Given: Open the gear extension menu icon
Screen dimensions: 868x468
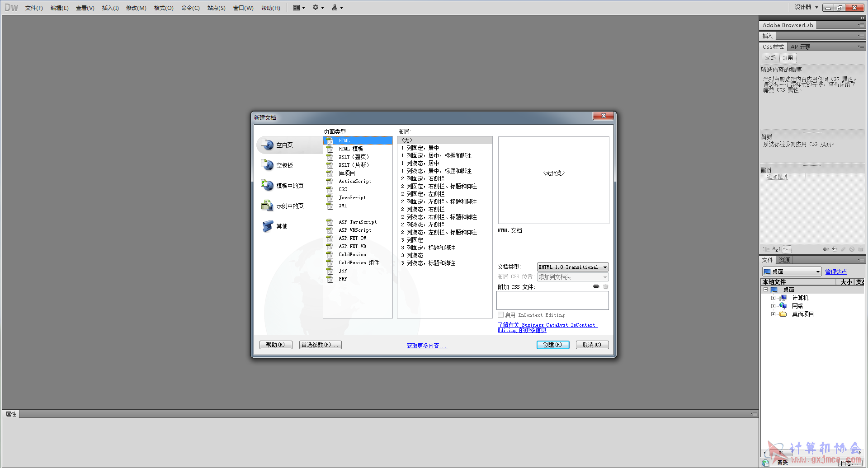Looking at the screenshot, I should tap(318, 8).
